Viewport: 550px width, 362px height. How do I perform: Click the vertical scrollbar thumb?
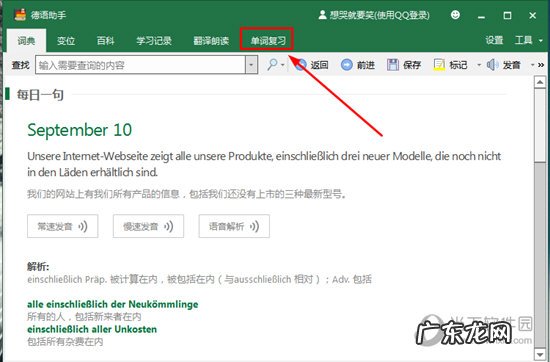pos(540,125)
